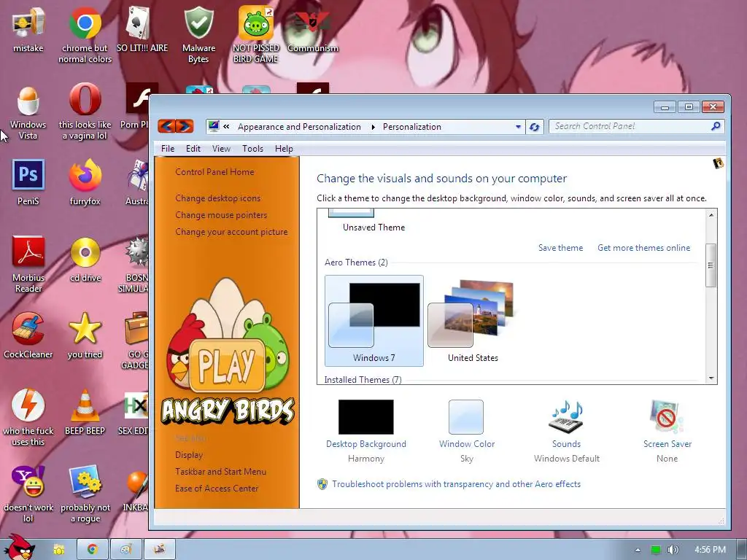Screen dimensions: 747x560
Task: Open Screen Saver settings
Action: tap(667, 432)
